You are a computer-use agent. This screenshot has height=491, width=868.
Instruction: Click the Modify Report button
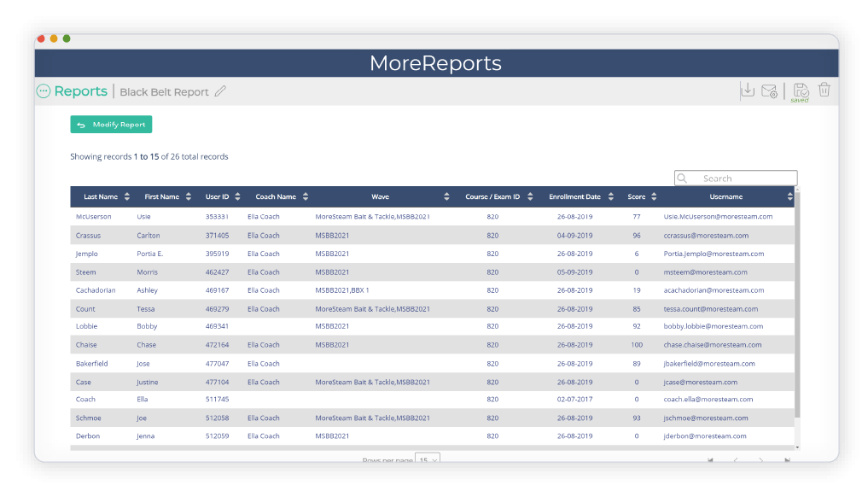(111, 125)
